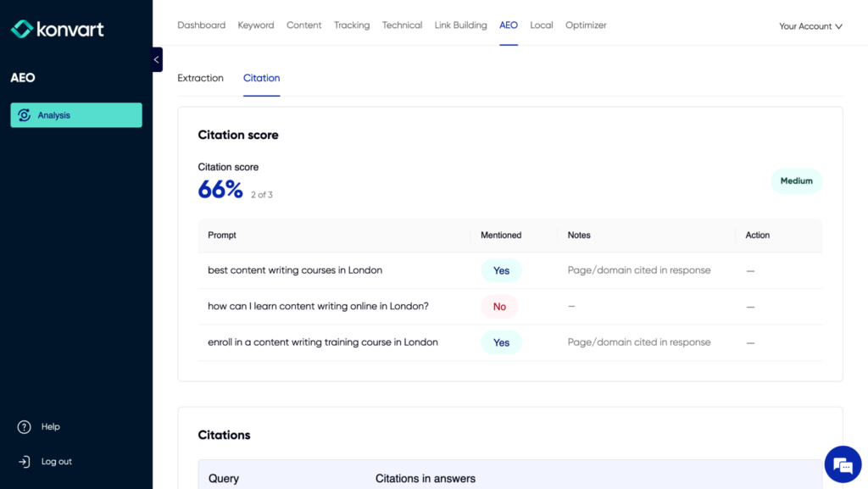This screenshot has height=489, width=868.
Task: Open the Technical nav item
Action: click(x=402, y=25)
